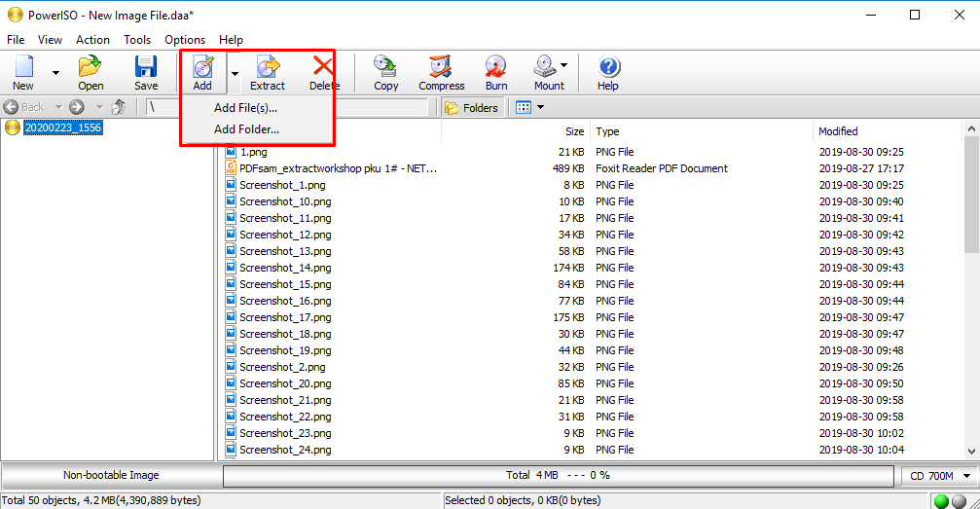Open the dropdown arrow next to New
Screen dimensions: 980x509
(55, 73)
